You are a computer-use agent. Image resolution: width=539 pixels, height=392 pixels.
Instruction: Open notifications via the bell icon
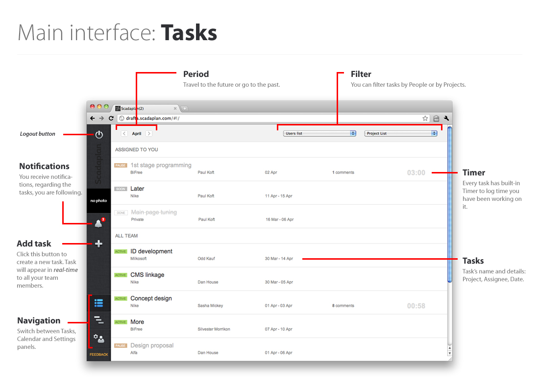tap(99, 223)
